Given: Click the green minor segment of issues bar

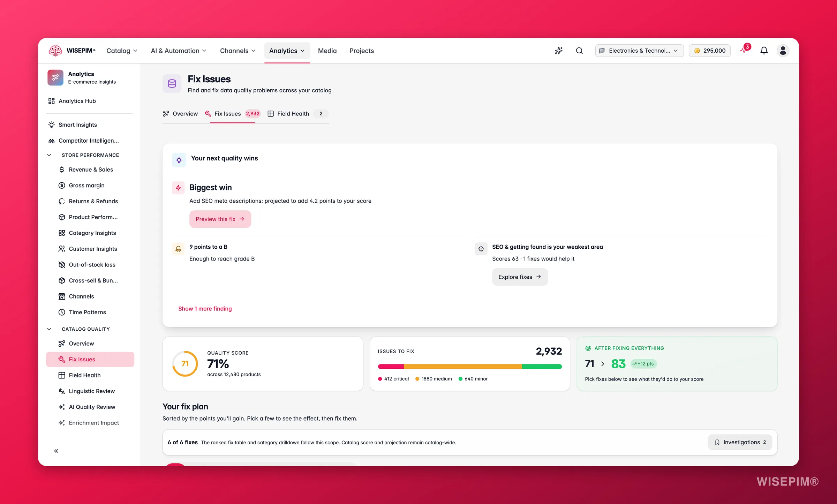Looking at the screenshot, I should 542,367.
